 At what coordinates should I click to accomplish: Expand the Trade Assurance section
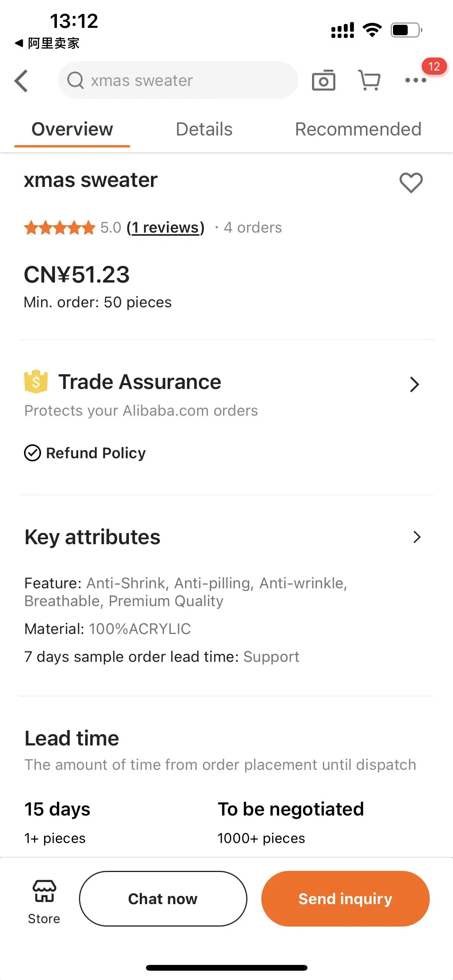pyautogui.click(x=414, y=384)
